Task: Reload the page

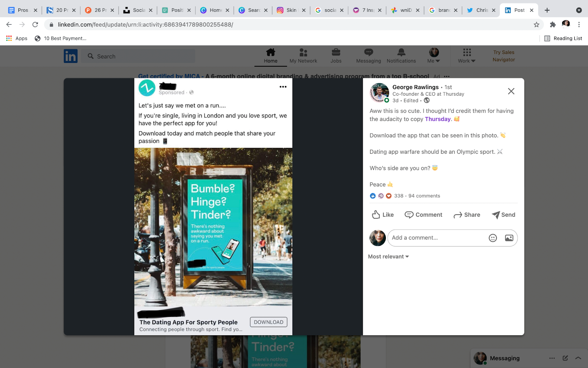Action: click(35, 25)
